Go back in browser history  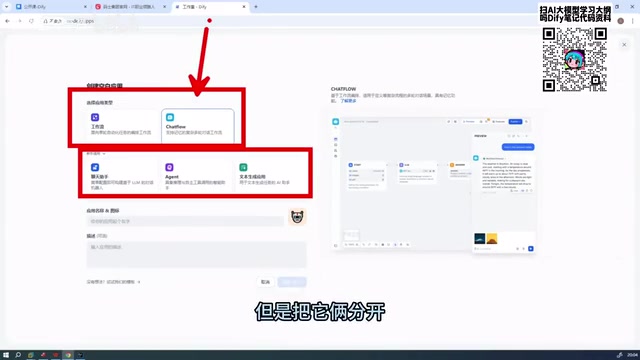coord(7,21)
